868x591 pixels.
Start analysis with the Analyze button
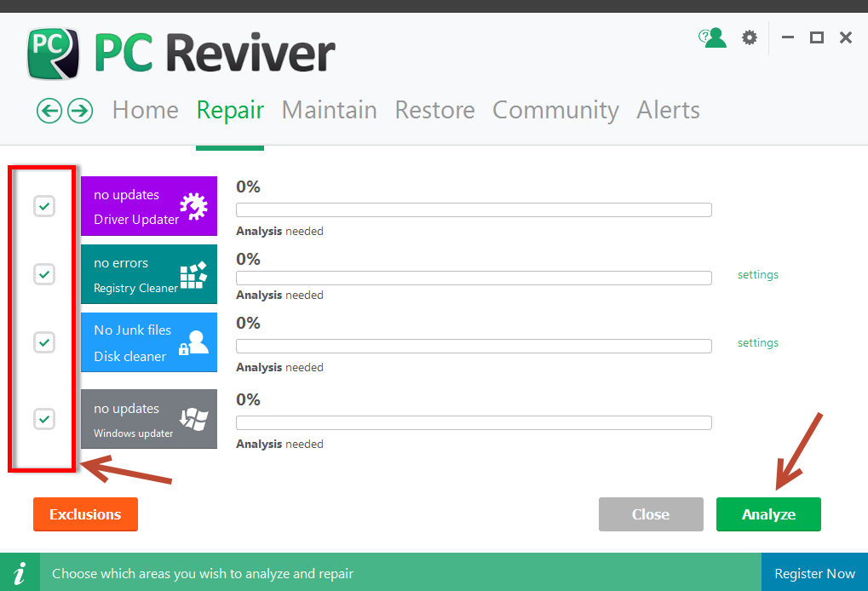coord(768,514)
